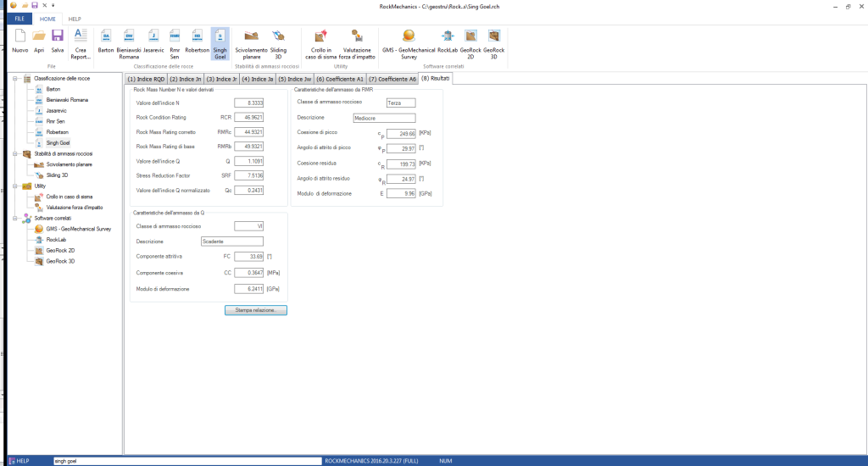Select Sliding 3D in the sidebar tree
The image size is (868, 466).
(58, 175)
